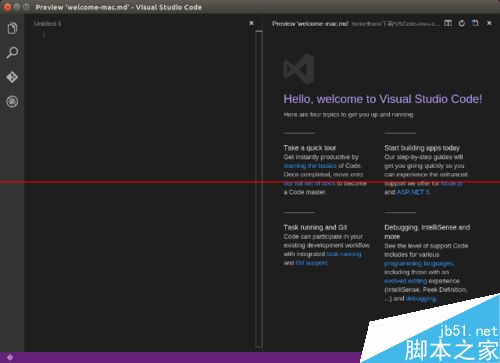The width and height of the screenshot is (500, 363).
Task: Click 'Here are four topics to get you up and running'
Action: tap(349, 115)
